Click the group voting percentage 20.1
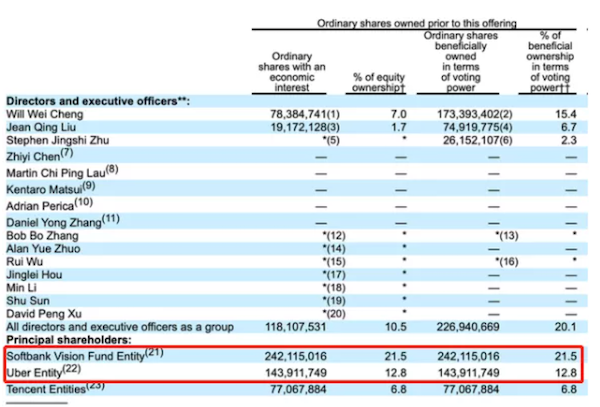The image size is (600, 407). pos(566,327)
